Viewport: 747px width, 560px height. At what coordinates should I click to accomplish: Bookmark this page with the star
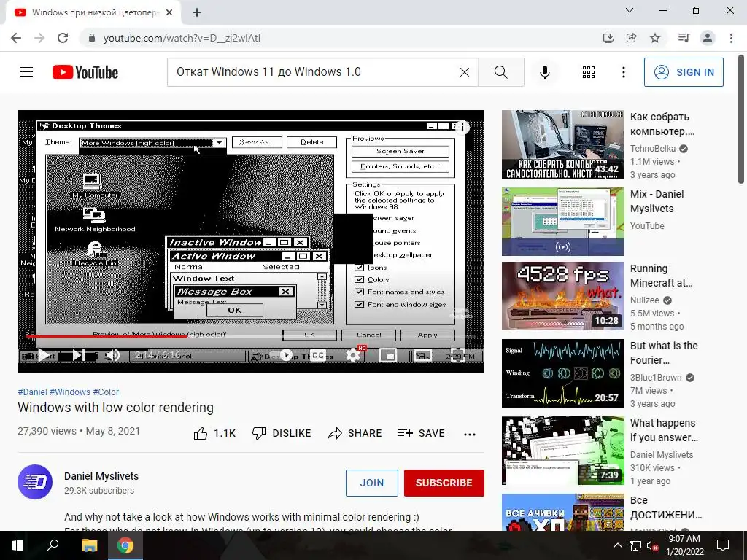pos(655,38)
